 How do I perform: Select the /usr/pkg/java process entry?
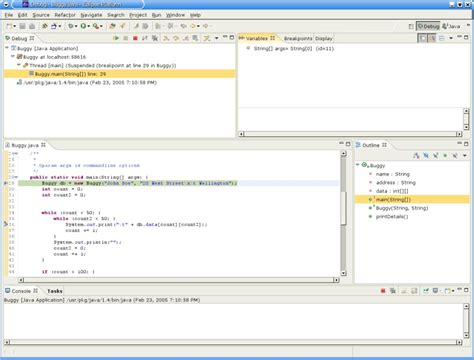click(87, 82)
